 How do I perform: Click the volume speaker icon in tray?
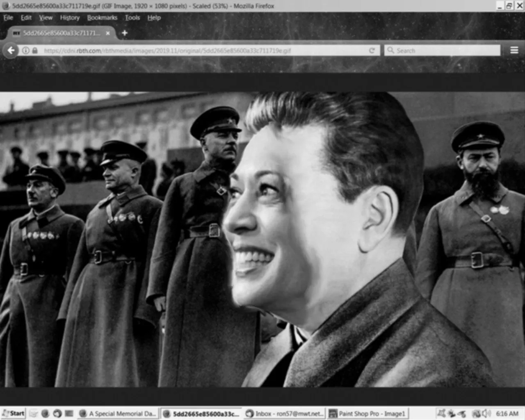coord(486,413)
